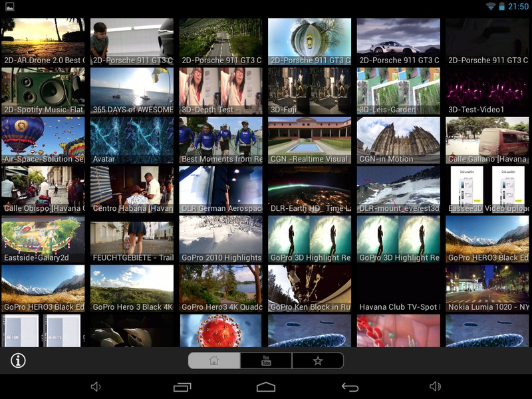Viewport: 532px width, 399px height.
Task: Tap the Android back arrow
Action: [x=350, y=387]
